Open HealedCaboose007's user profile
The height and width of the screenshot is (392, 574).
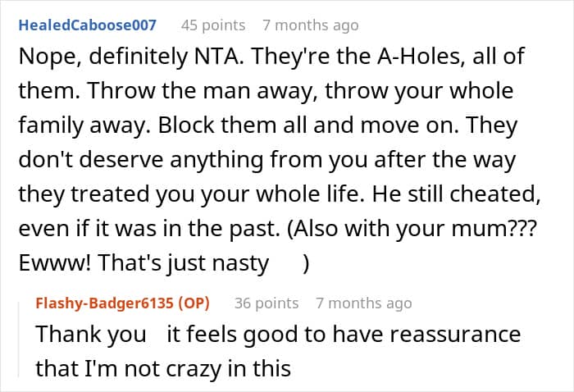[x=87, y=25]
